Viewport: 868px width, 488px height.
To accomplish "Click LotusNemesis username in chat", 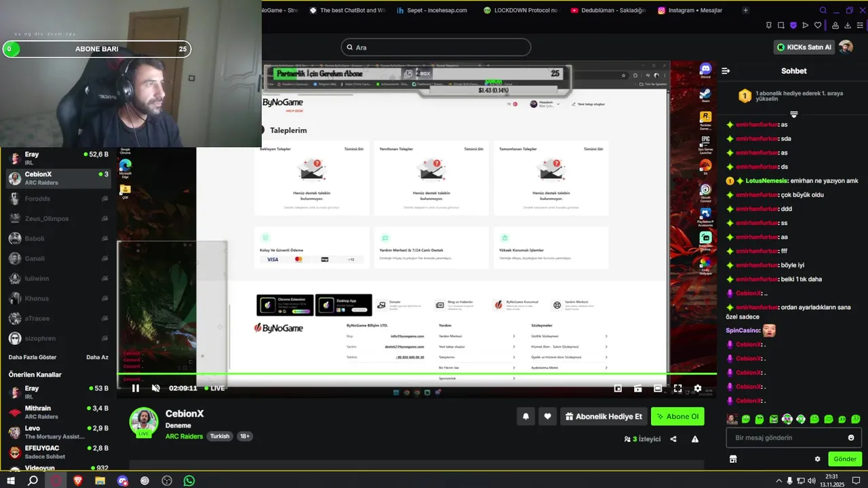I will (x=766, y=181).
